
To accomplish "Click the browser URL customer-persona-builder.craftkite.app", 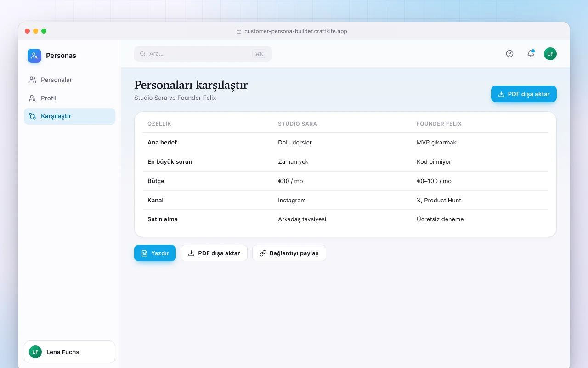I will [296, 31].
